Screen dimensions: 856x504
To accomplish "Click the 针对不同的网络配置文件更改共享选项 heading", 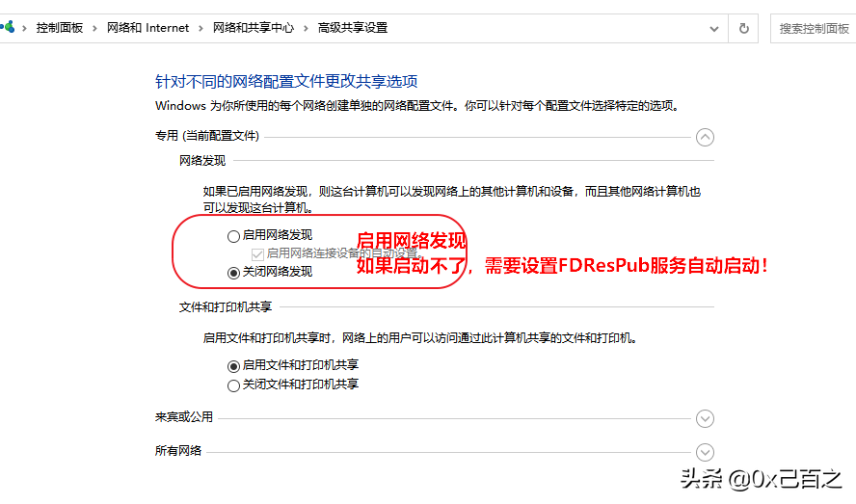I will [x=286, y=81].
